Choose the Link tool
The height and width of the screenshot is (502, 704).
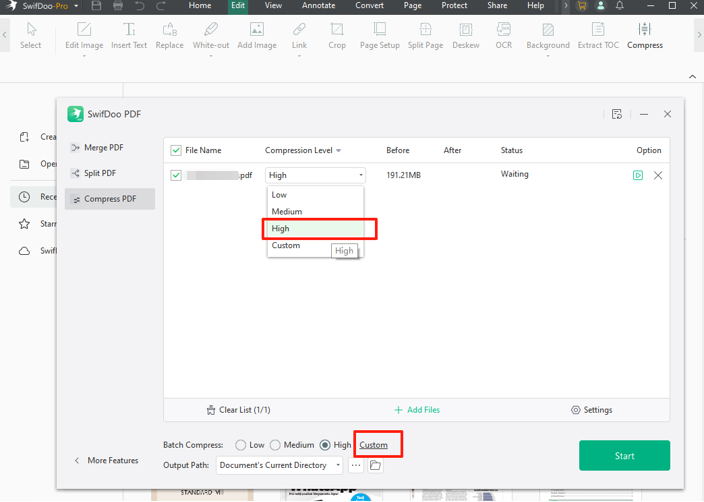point(299,35)
